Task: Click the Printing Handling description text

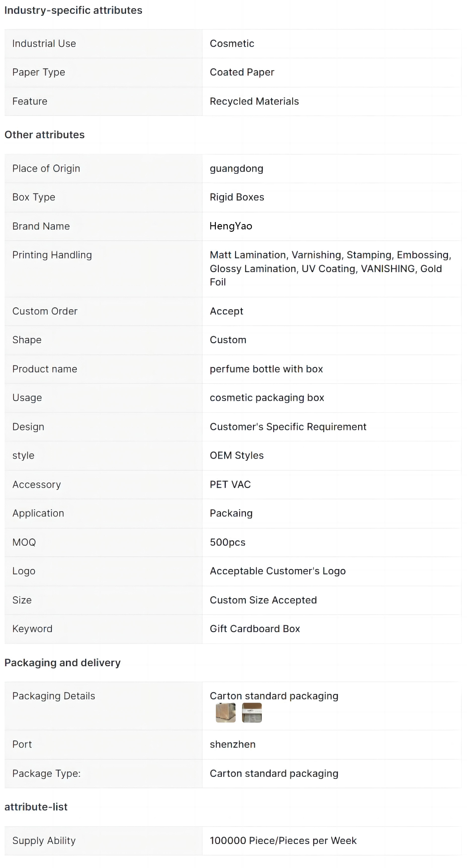Action: coord(330,268)
